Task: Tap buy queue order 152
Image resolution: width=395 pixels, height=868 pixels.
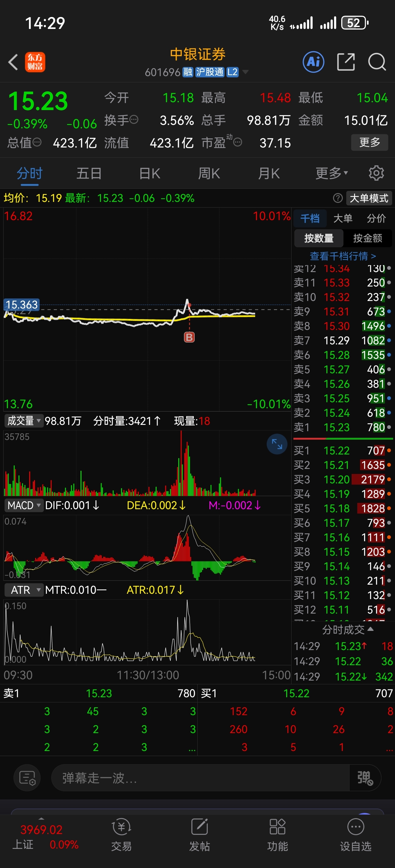Action: coord(238,711)
